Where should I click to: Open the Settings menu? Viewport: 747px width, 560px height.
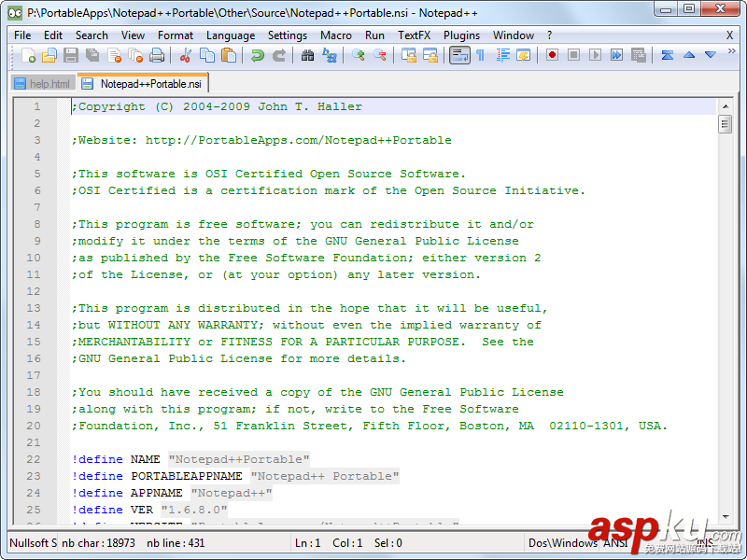click(288, 35)
